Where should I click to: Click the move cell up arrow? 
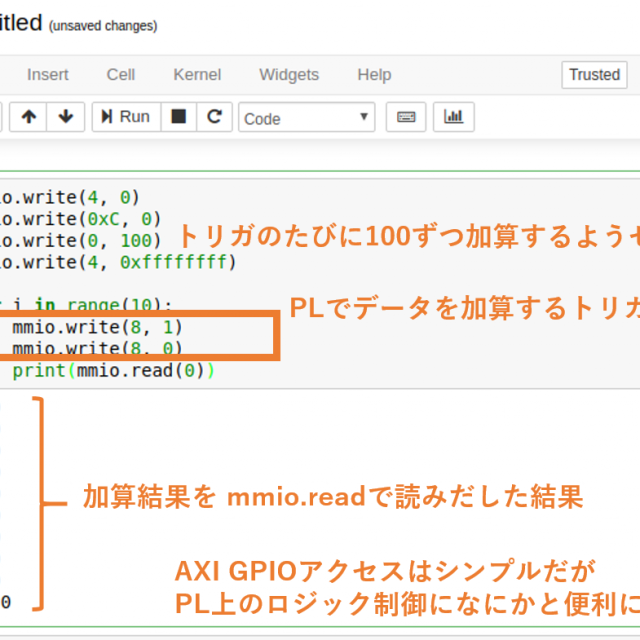(x=28, y=117)
